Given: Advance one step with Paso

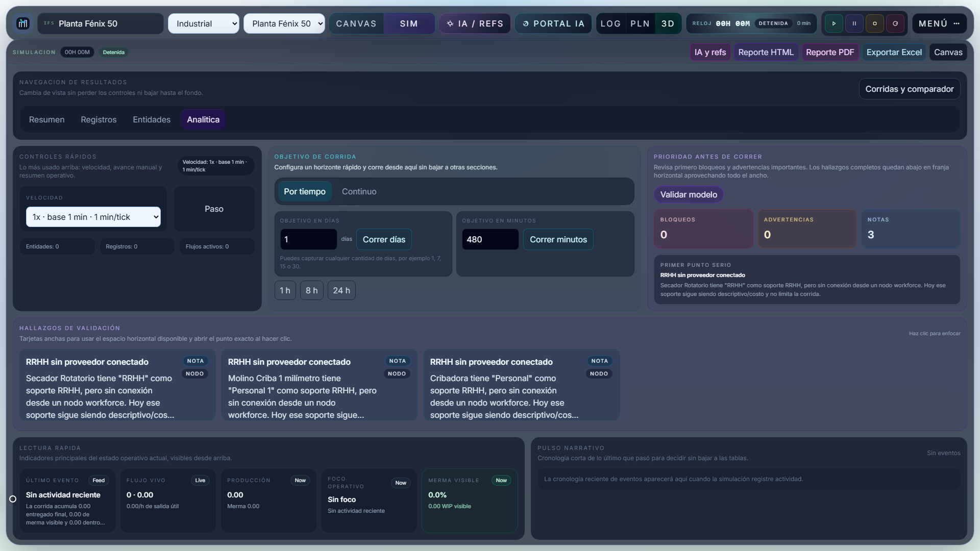Looking at the screenshot, I should coord(214,209).
